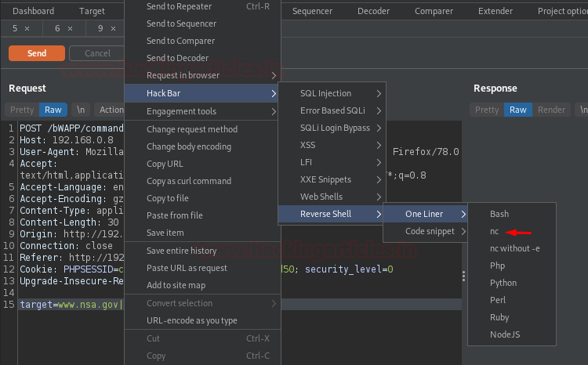This screenshot has height=365, width=588.
Task: Expand XXE Snippets submenu
Action: point(332,179)
